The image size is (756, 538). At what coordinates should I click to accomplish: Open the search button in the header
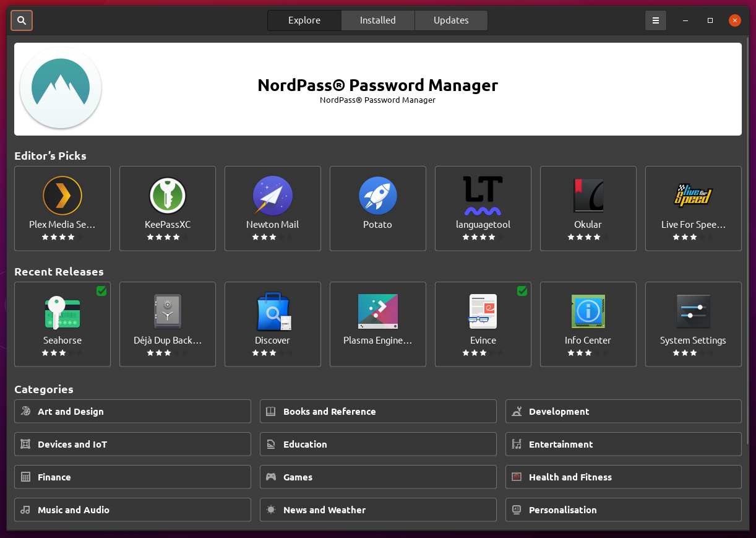(22, 20)
